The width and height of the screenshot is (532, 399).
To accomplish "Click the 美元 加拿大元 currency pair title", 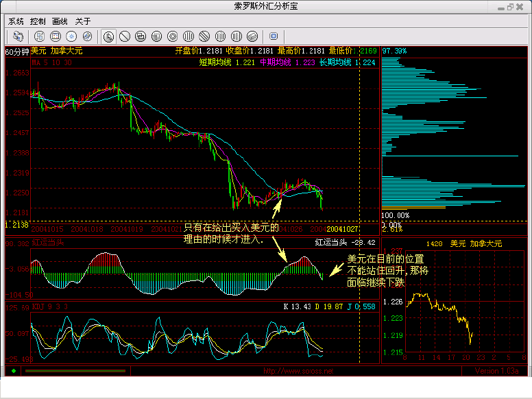I will 56,51.
